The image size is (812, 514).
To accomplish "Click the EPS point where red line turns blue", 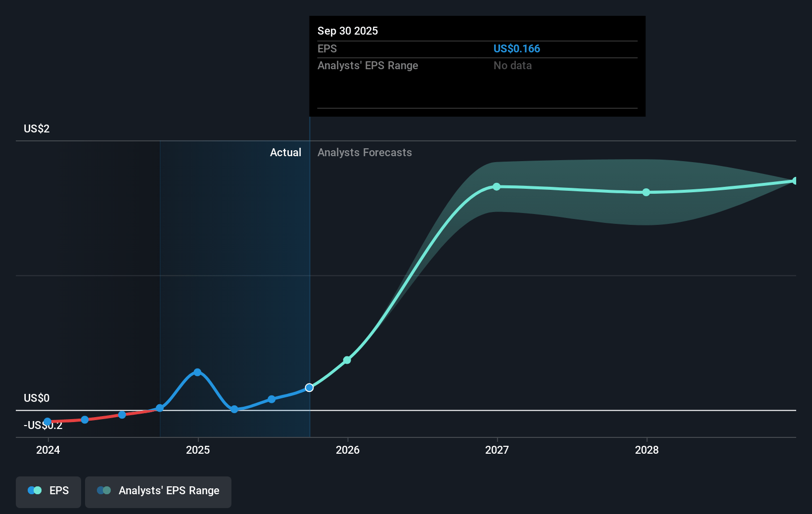I will click(x=160, y=408).
